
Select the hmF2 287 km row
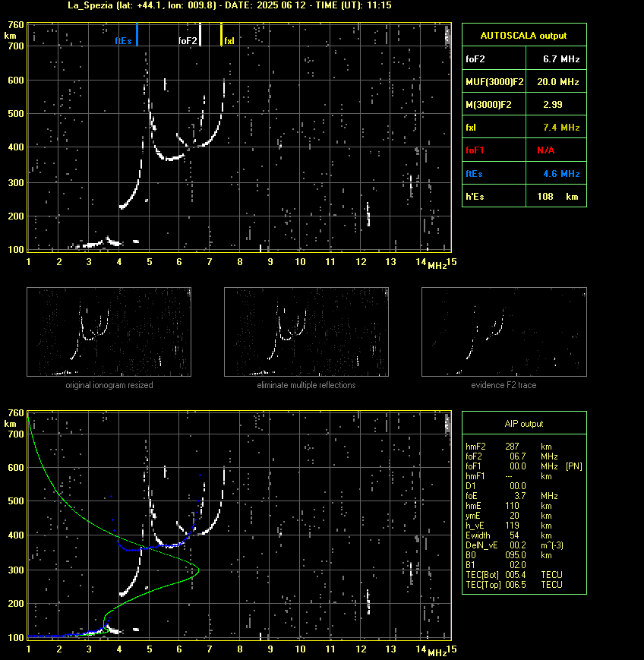[x=509, y=446]
